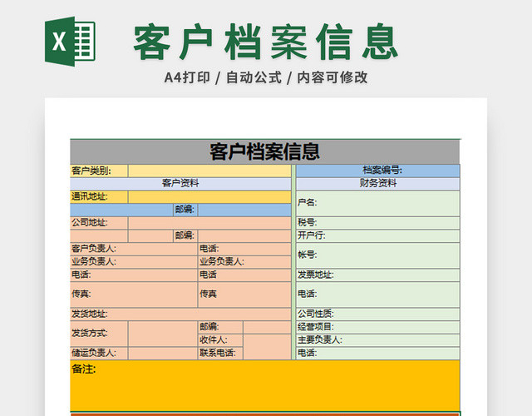Image resolution: width=532 pixels, height=416 pixels.
Task: Click the 主要负责人: cell
Action: (x=378, y=340)
